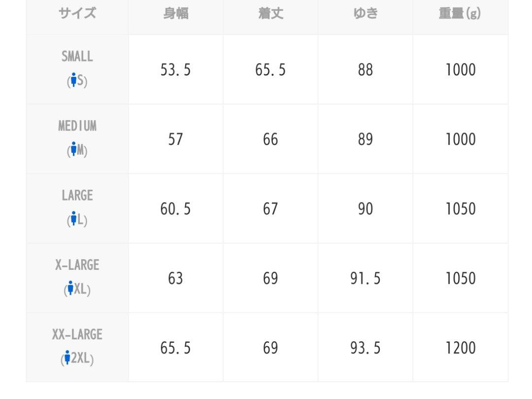This screenshot has width=532, height=399.
Task: Click the 91.5 sleeve length cell
Action: (x=366, y=278)
